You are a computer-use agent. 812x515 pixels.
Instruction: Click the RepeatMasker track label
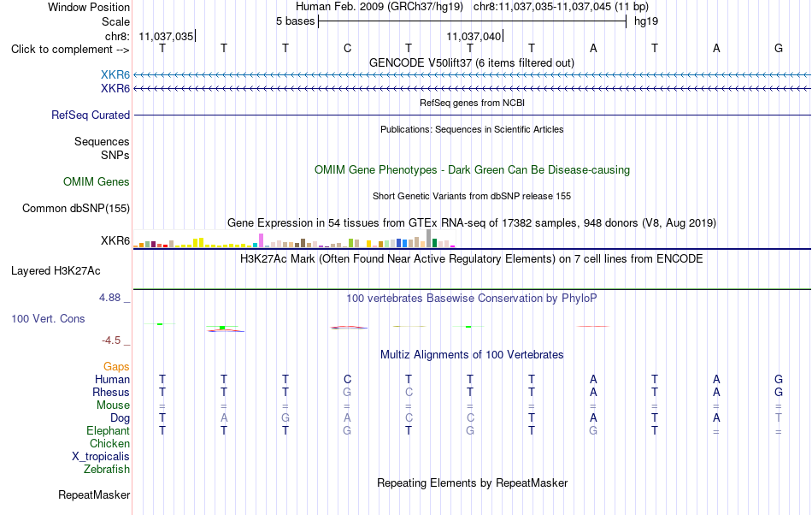(x=94, y=494)
